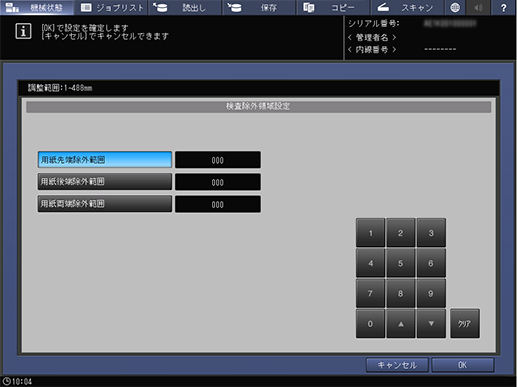Viewport: 517px width, 387px height.
Task: Click the information icon beside the message
Action: click(x=23, y=31)
